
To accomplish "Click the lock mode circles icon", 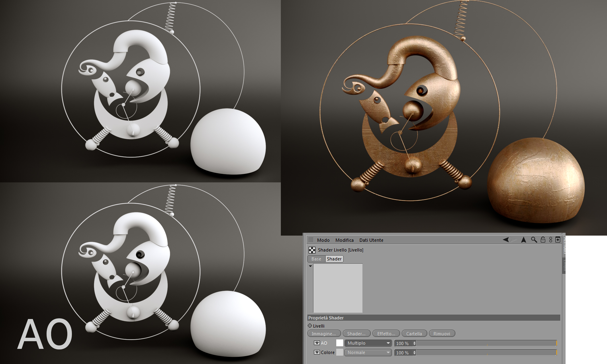I will (x=551, y=240).
